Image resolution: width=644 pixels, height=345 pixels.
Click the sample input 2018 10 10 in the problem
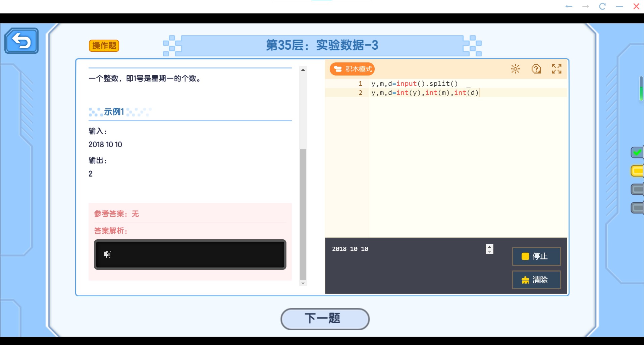click(105, 145)
